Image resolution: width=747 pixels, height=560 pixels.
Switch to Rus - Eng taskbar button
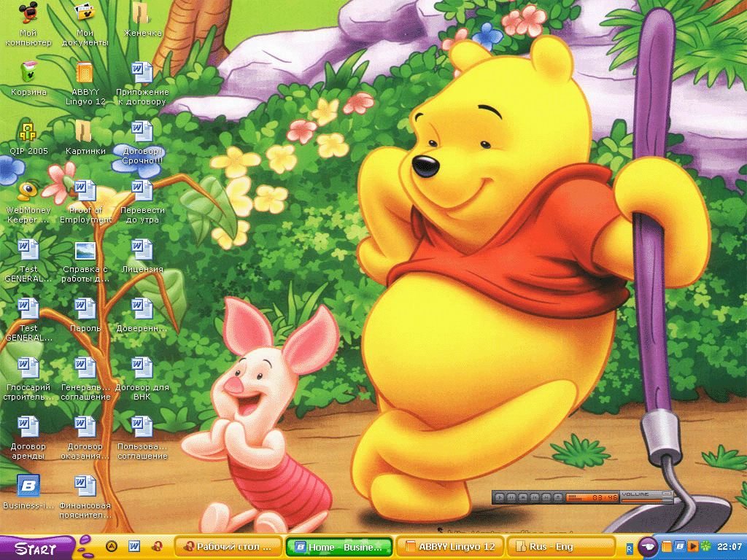560,547
